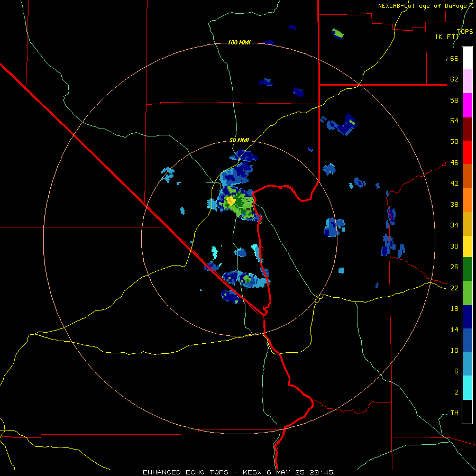
Task: Click the 100 NMI range ring label
Action: coord(239,42)
